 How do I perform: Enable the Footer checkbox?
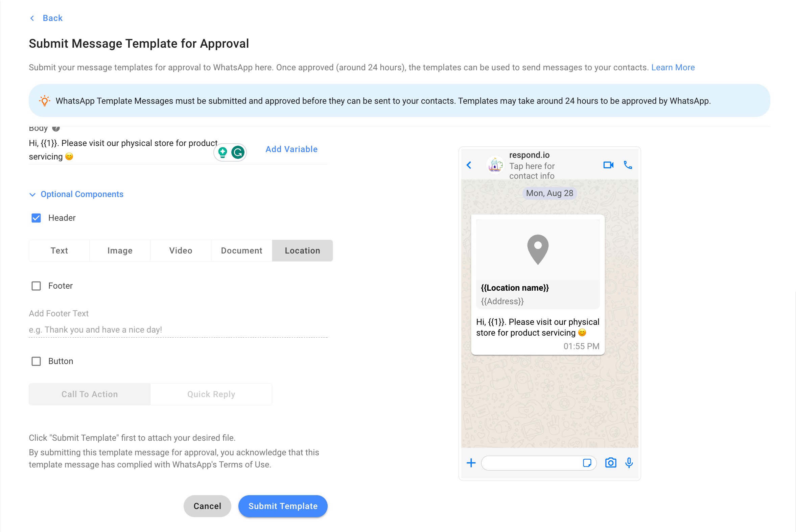(36, 286)
